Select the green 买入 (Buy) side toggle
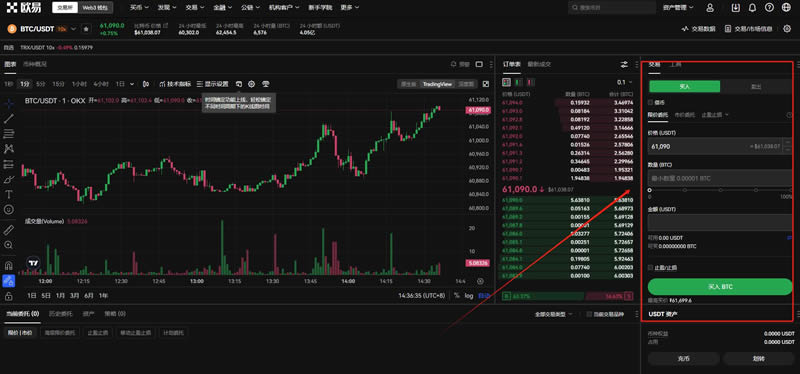The height and width of the screenshot is (374, 800). tap(684, 87)
